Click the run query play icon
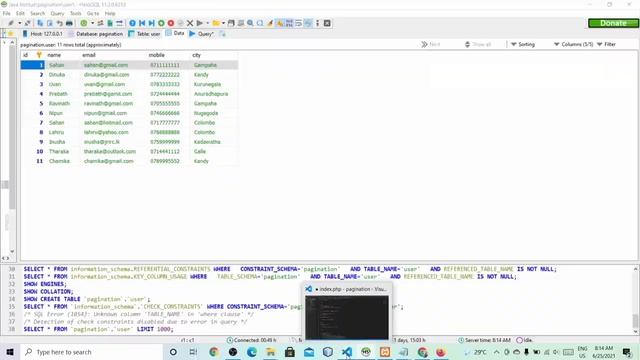Screen dimensions: 640x360 (200, 23)
